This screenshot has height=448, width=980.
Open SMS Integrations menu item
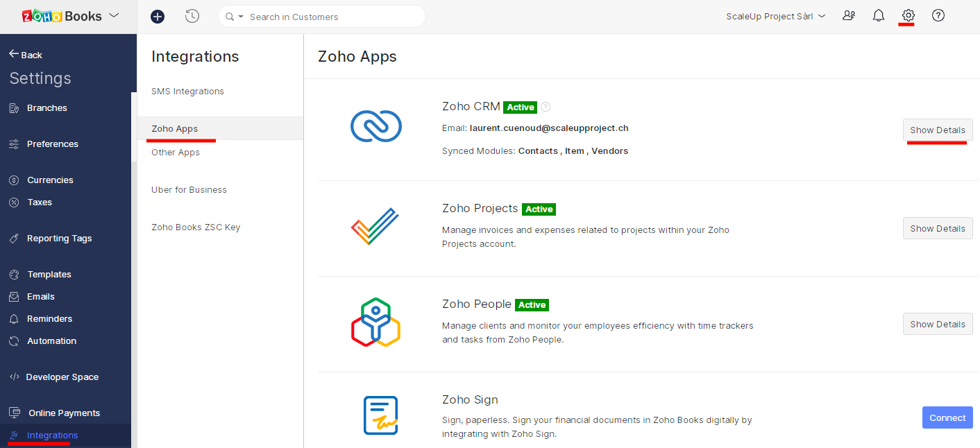click(x=187, y=91)
